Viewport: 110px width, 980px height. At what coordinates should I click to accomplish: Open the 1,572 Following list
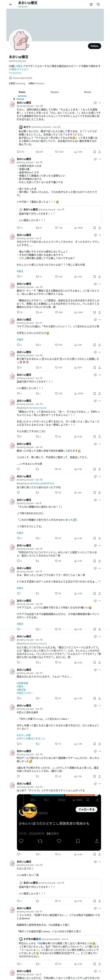point(17,83)
